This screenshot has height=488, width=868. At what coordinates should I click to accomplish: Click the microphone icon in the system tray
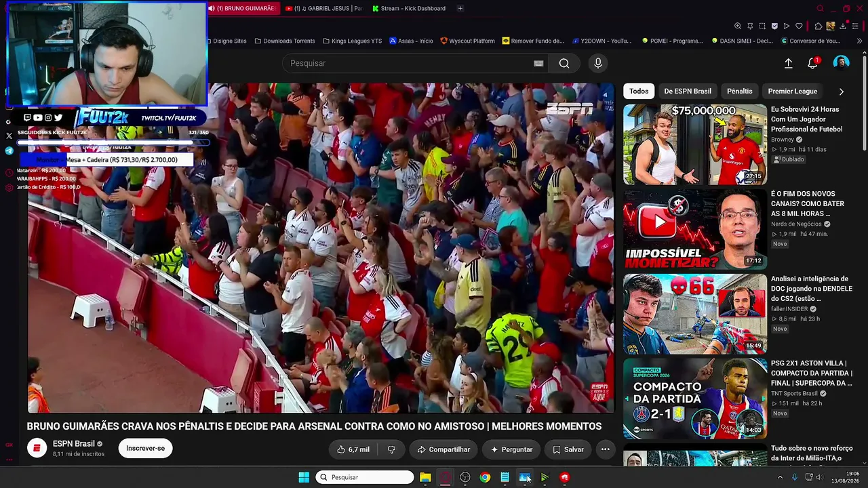794,477
